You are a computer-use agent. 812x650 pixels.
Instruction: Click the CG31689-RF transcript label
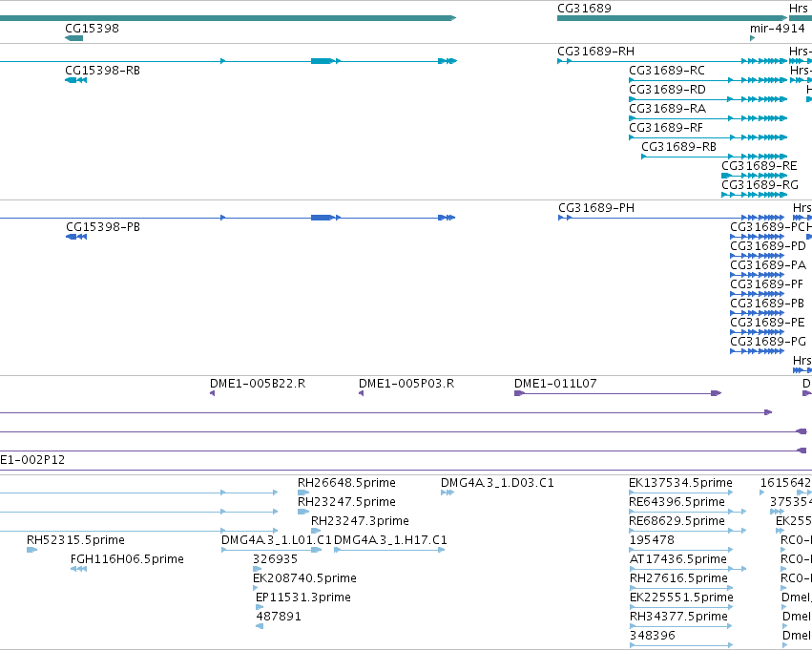pos(666,127)
